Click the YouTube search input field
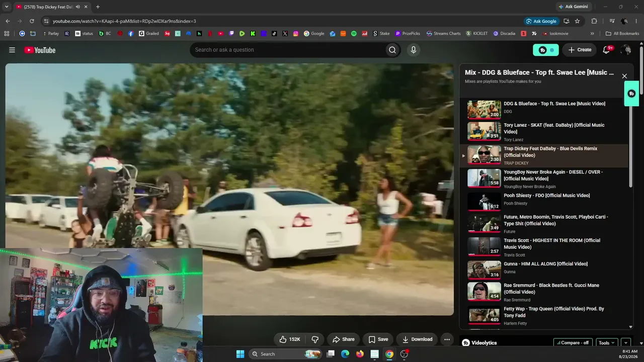 pos(287,50)
